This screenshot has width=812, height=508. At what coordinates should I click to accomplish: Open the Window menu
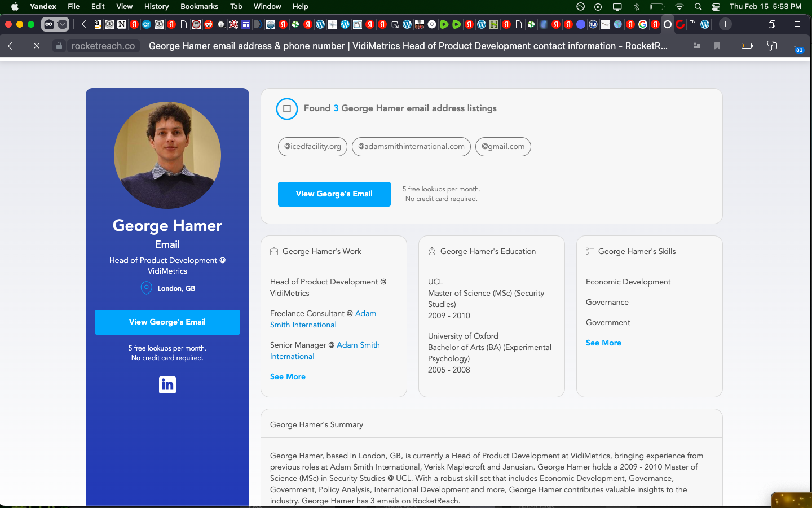(267, 7)
